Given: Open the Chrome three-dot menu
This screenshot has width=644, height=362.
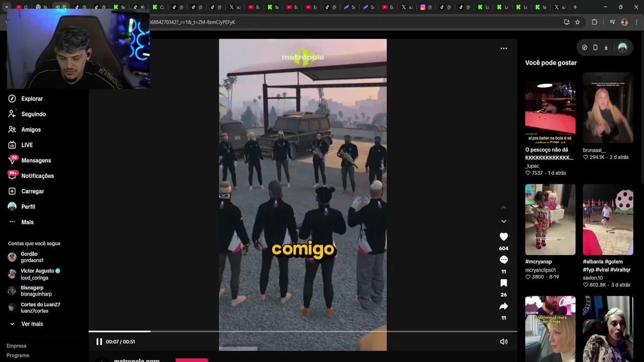Looking at the screenshot, I should (637, 22).
